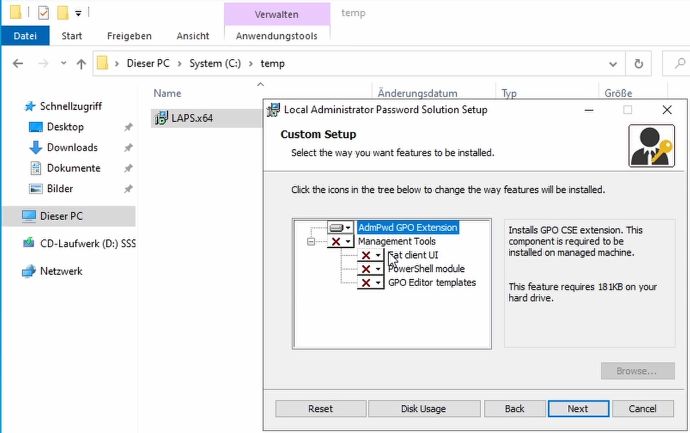
Task: Open Desktop in navigation pane
Action: click(x=65, y=127)
